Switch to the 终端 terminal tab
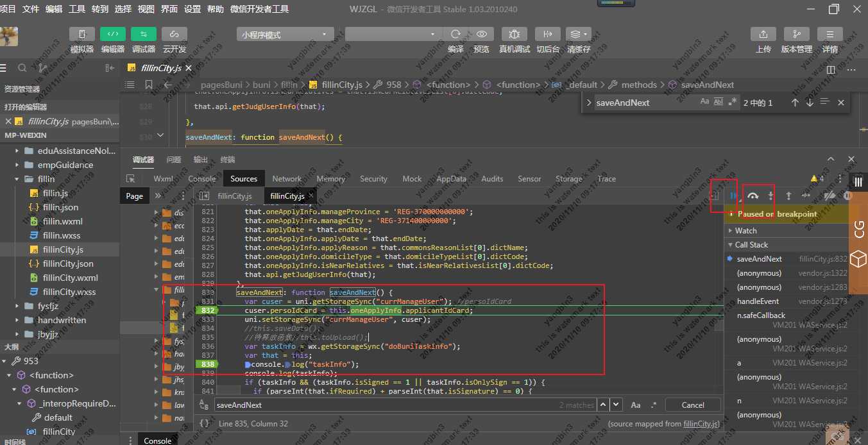The image size is (868, 445). pyautogui.click(x=228, y=160)
